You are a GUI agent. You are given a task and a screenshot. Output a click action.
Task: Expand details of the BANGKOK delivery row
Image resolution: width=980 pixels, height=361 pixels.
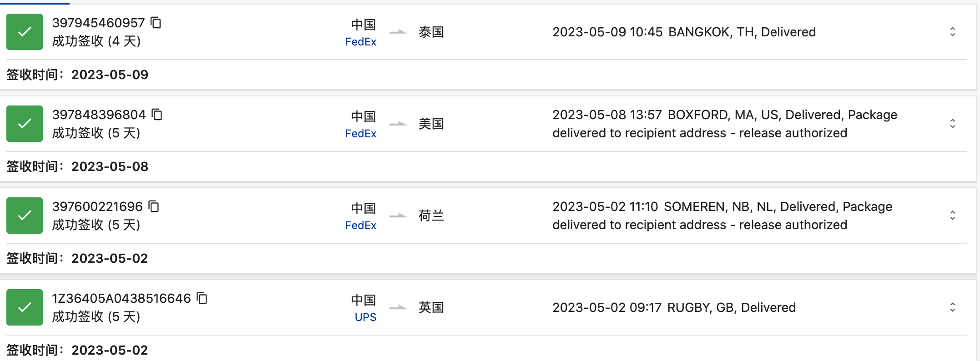tap(952, 32)
